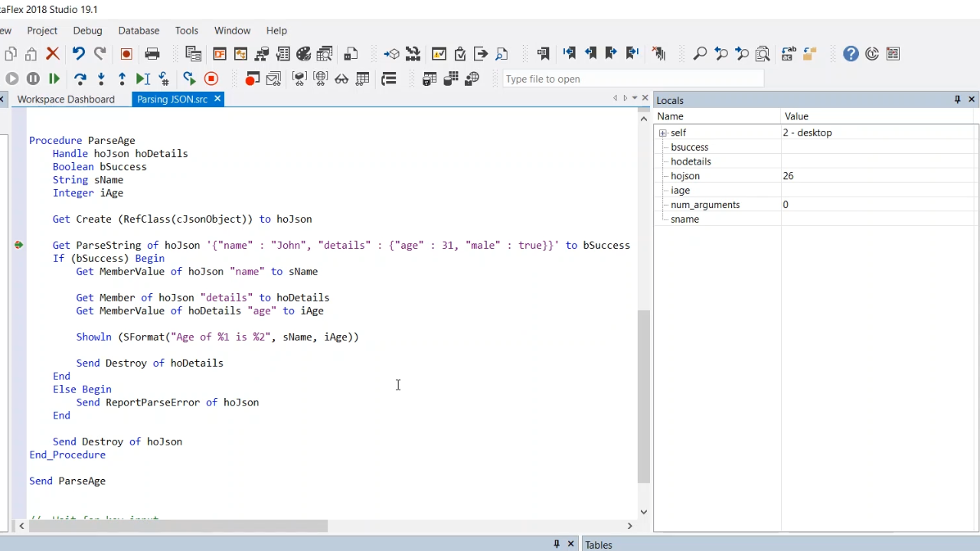This screenshot has width=980, height=551.
Task: Switch to the Workspace Dashboard tab
Action: (66, 99)
